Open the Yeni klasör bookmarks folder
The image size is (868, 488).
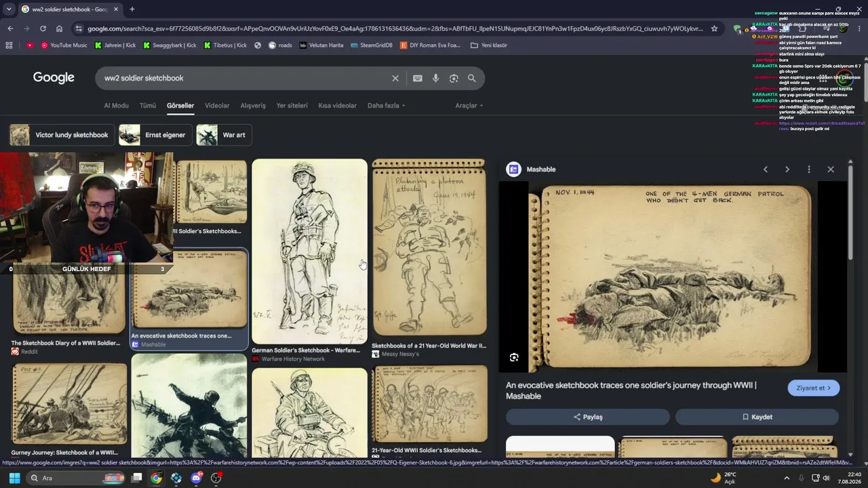[x=488, y=45]
